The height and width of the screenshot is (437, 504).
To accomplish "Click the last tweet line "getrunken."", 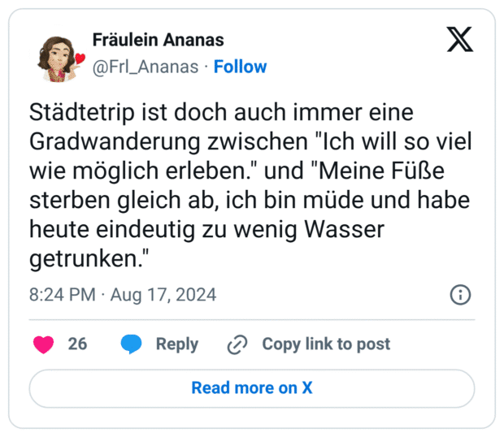I will (89, 258).
